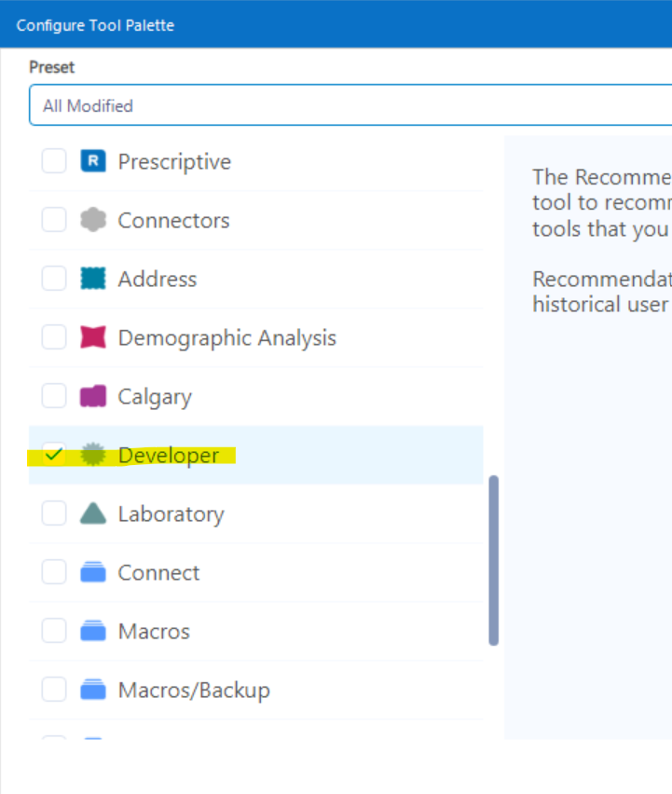The width and height of the screenshot is (672, 794).
Task: Click the blue Connect folder icon
Action: [93, 572]
